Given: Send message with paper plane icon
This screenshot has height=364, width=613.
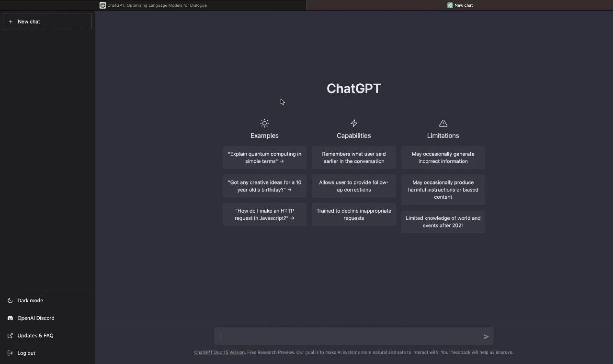Looking at the screenshot, I should pyautogui.click(x=486, y=337).
